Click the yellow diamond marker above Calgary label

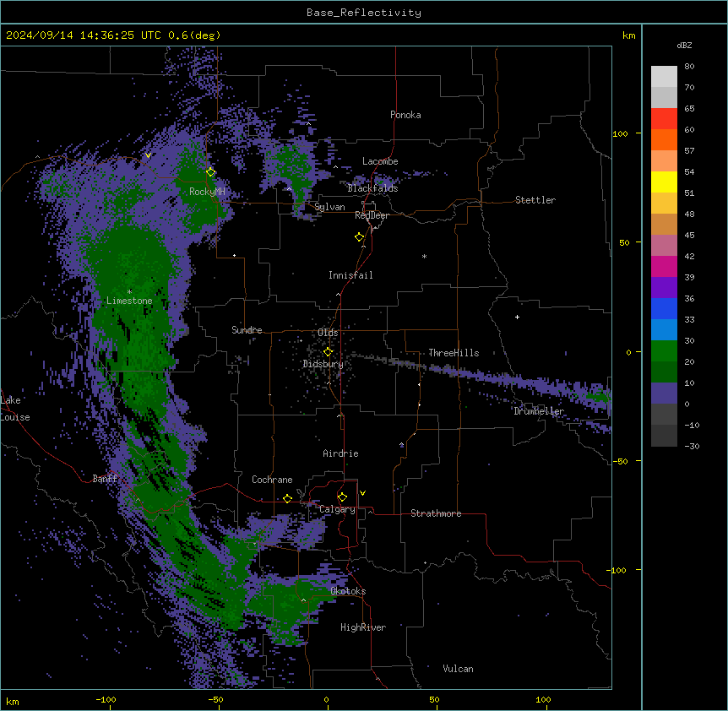(342, 497)
